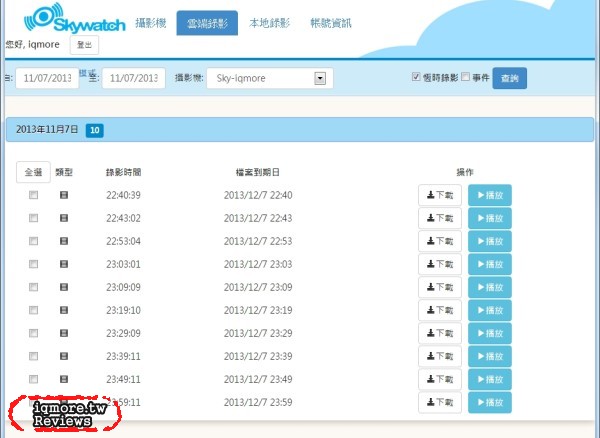Select the 雲端錄影 tab
The height and width of the screenshot is (438, 600).
(x=207, y=23)
